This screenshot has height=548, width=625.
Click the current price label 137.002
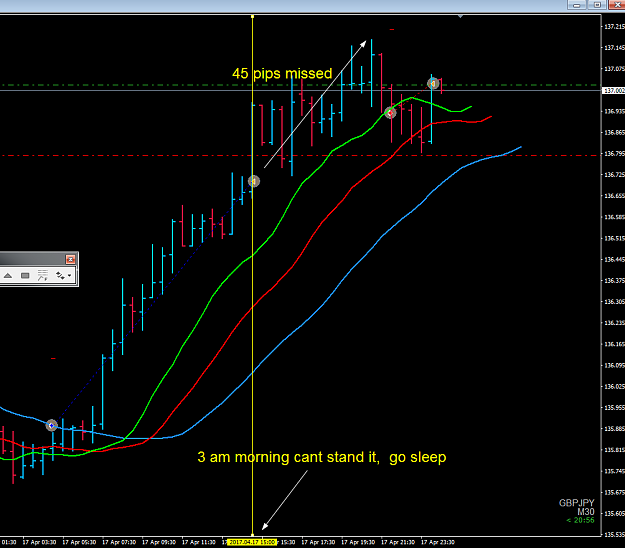(614, 91)
